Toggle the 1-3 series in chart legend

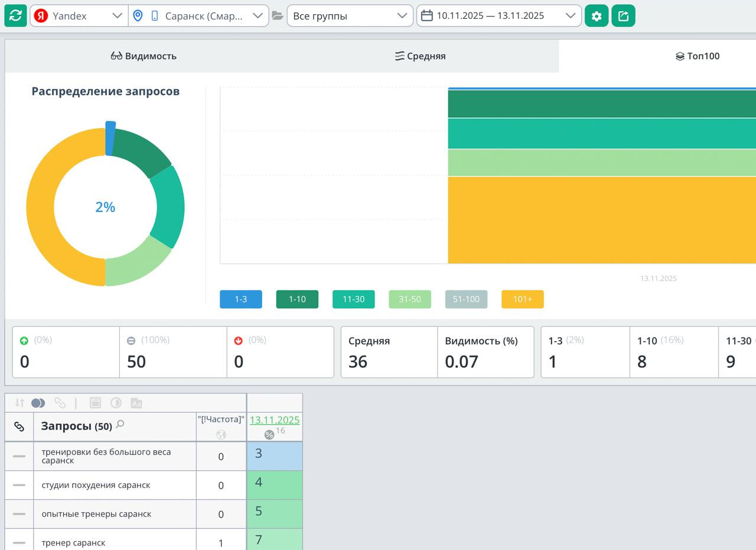pyautogui.click(x=240, y=299)
